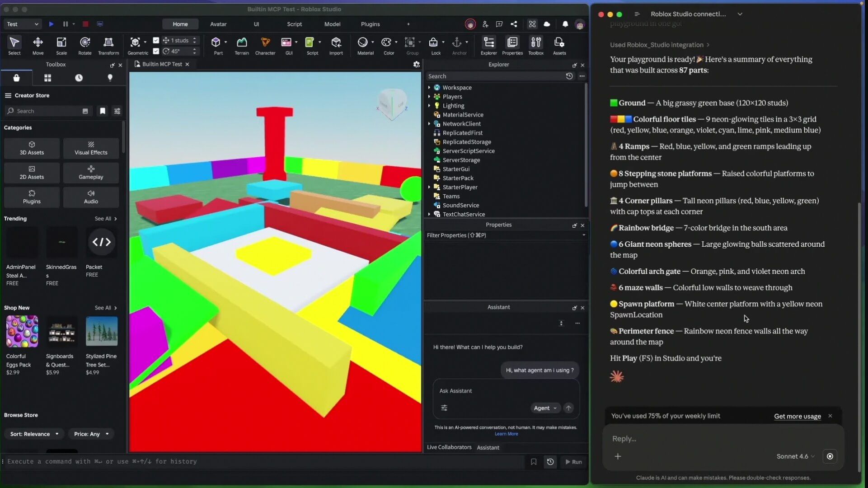This screenshot has width=868, height=488.
Task: Open the Terrain editor
Action: pos(242,45)
